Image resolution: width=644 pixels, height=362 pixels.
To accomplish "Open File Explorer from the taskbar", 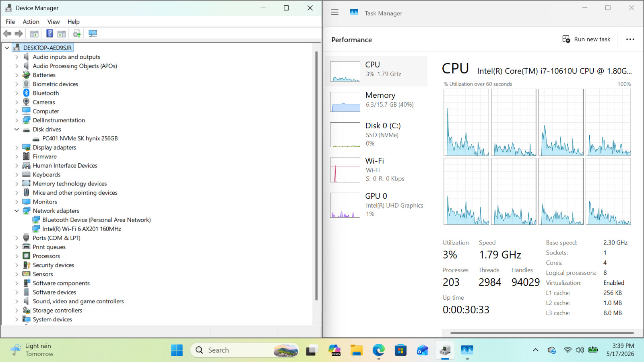I will (x=356, y=350).
